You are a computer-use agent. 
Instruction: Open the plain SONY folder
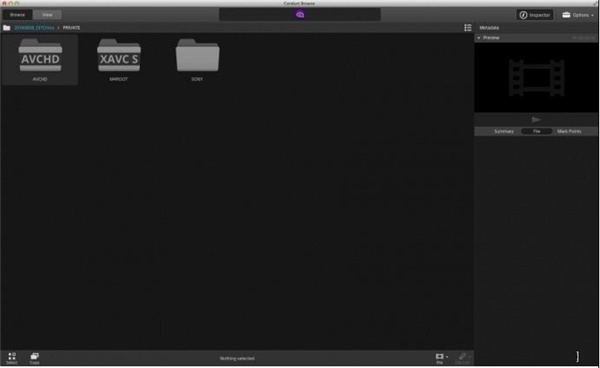point(197,60)
